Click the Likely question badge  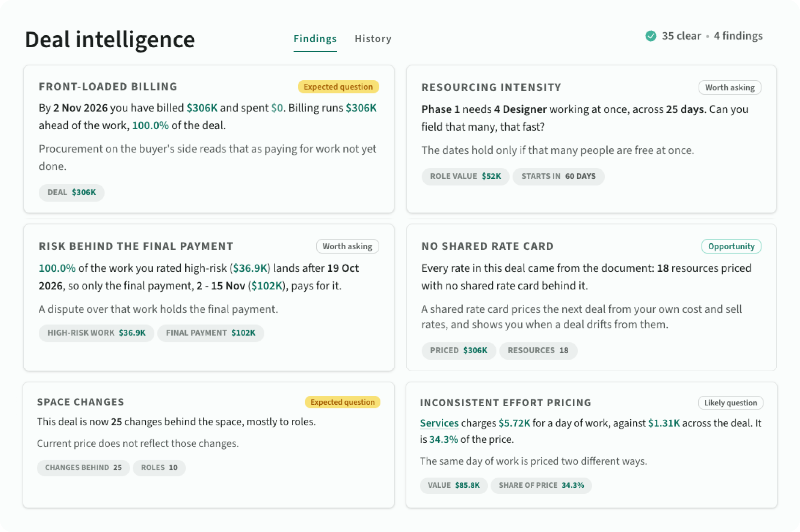pos(730,403)
